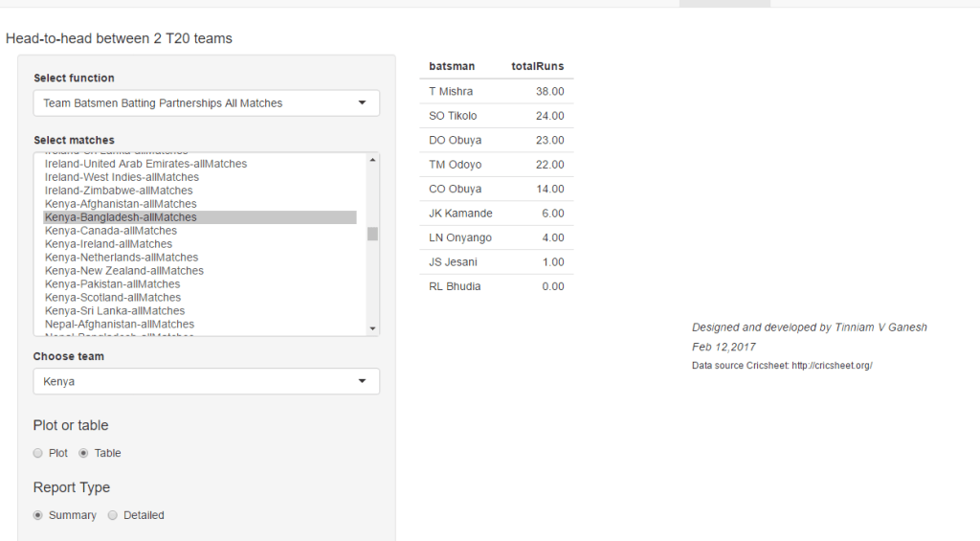Screen dimensions: 980x541
Task: Pick Kenya-Ireland-allMatches from the matches list
Action: (x=108, y=244)
